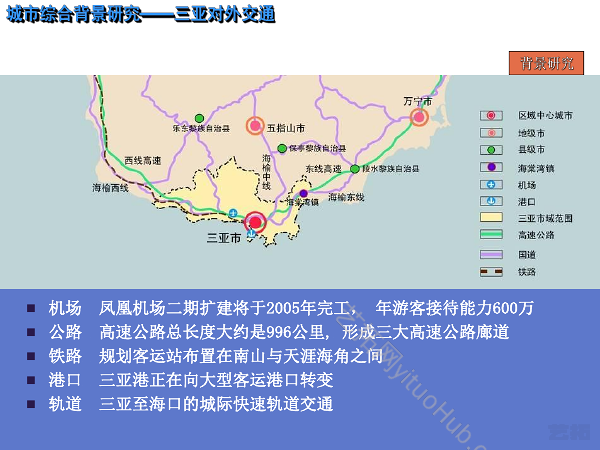The height and width of the screenshot is (450, 600).
Task: Click the 铁路 legend text
Action: (527, 272)
